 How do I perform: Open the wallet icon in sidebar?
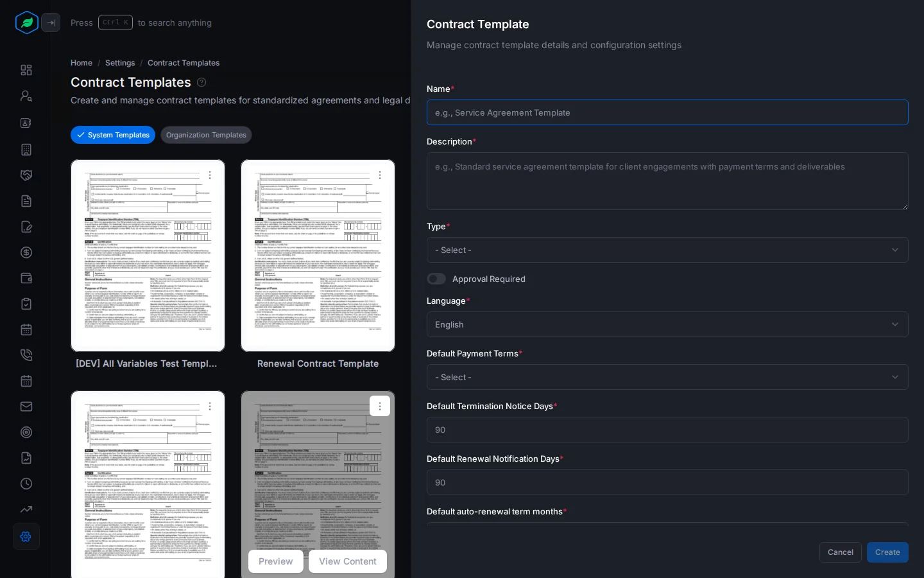[x=26, y=278]
